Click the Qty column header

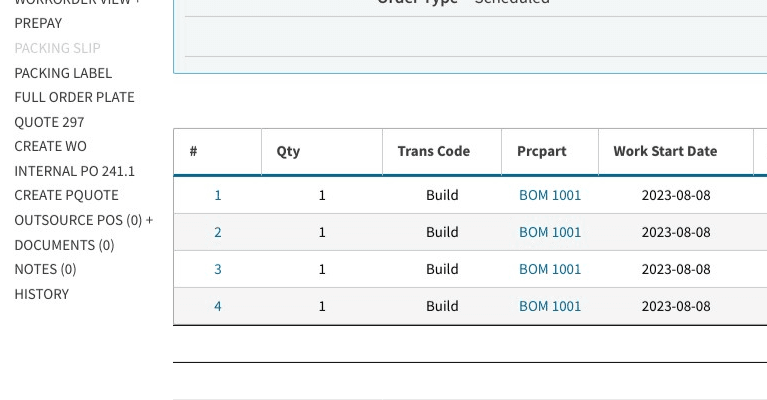288,152
